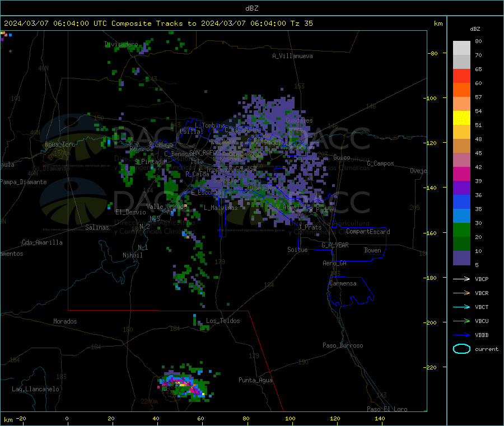Click the Paso_Barroso map label
Screen dimensions: 504x426
[343, 345]
